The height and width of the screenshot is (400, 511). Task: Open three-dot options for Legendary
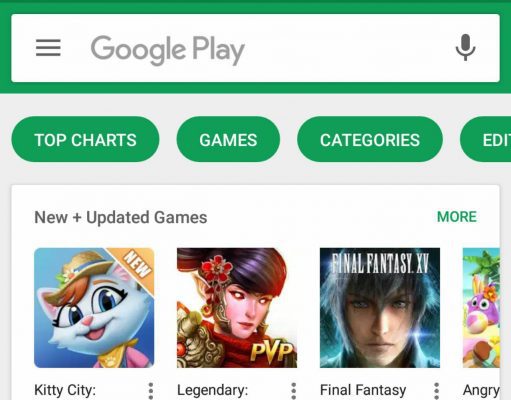tap(293, 391)
